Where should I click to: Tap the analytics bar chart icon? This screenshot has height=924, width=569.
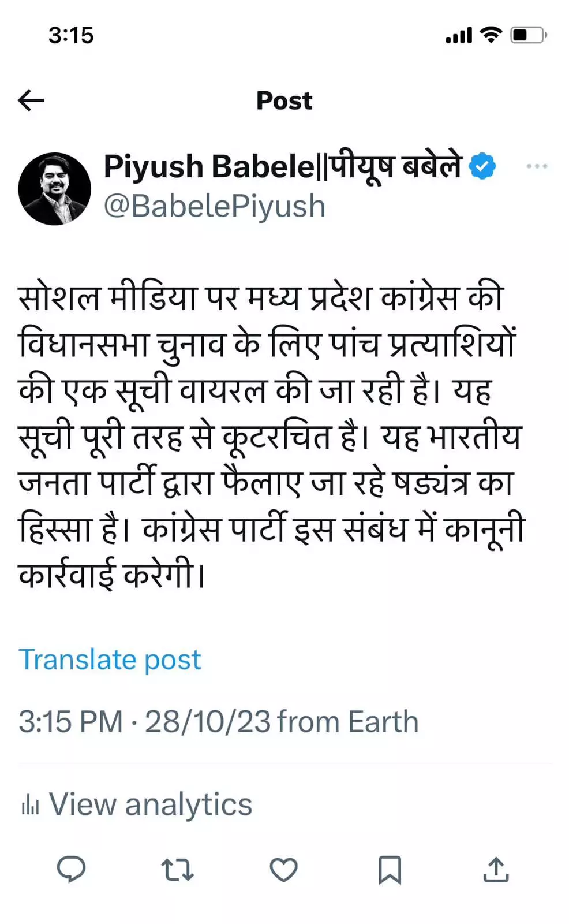pyautogui.click(x=30, y=804)
